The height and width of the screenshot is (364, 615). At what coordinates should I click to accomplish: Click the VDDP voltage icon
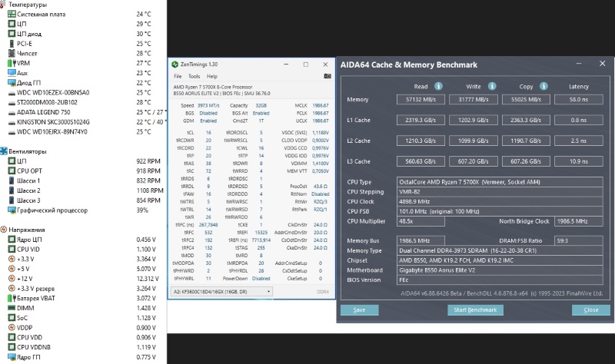pyautogui.click(x=12, y=328)
